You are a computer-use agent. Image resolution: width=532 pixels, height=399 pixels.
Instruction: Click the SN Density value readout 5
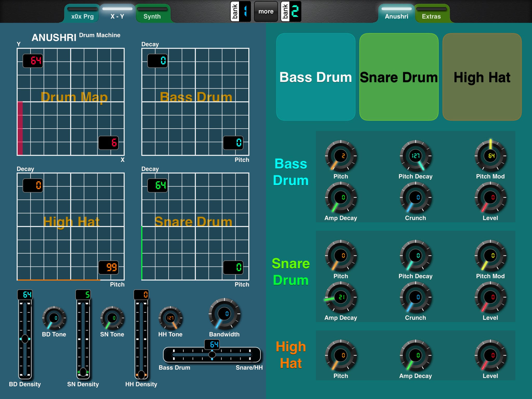coord(83,295)
